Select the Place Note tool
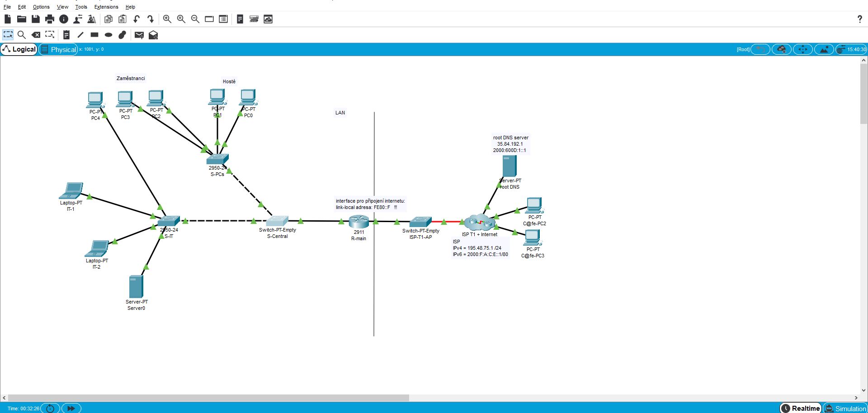 66,35
